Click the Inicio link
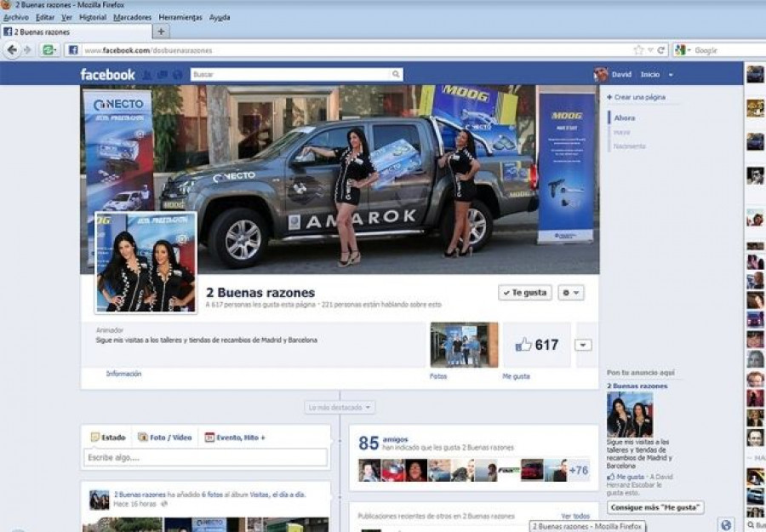The width and height of the screenshot is (766, 532). (x=649, y=75)
